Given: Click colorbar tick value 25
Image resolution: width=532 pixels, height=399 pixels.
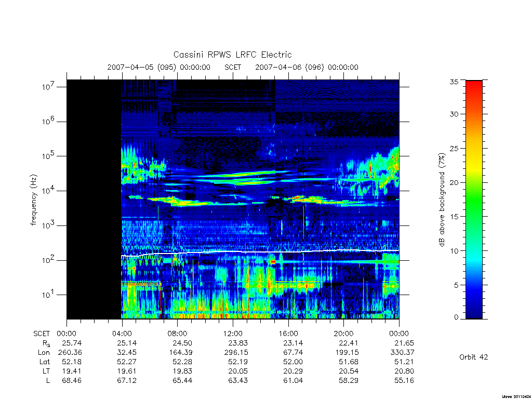Looking at the screenshot, I should click(x=454, y=148).
